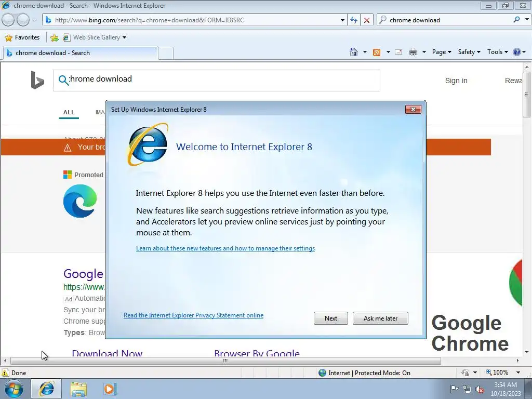
Task: Click the Print icon
Action: tap(413, 52)
